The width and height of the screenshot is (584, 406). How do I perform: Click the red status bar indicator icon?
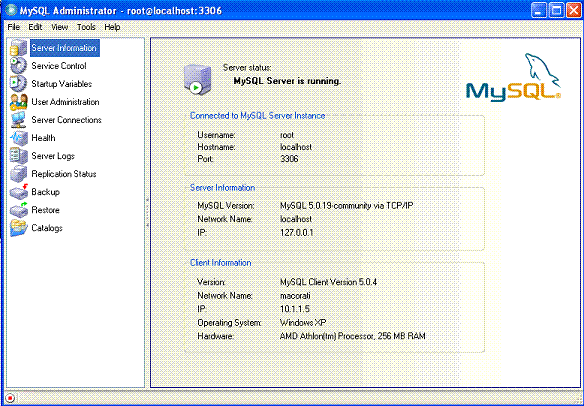(x=10, y=398)
